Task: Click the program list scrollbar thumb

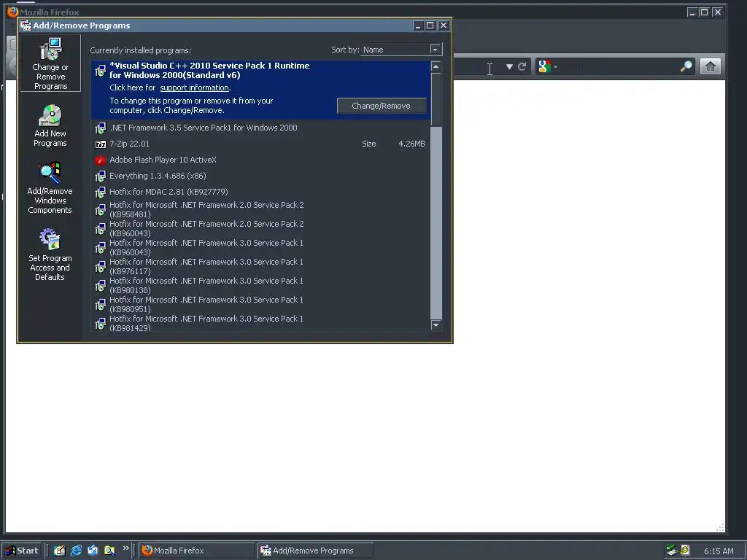Action: click(x=436, y=99)
